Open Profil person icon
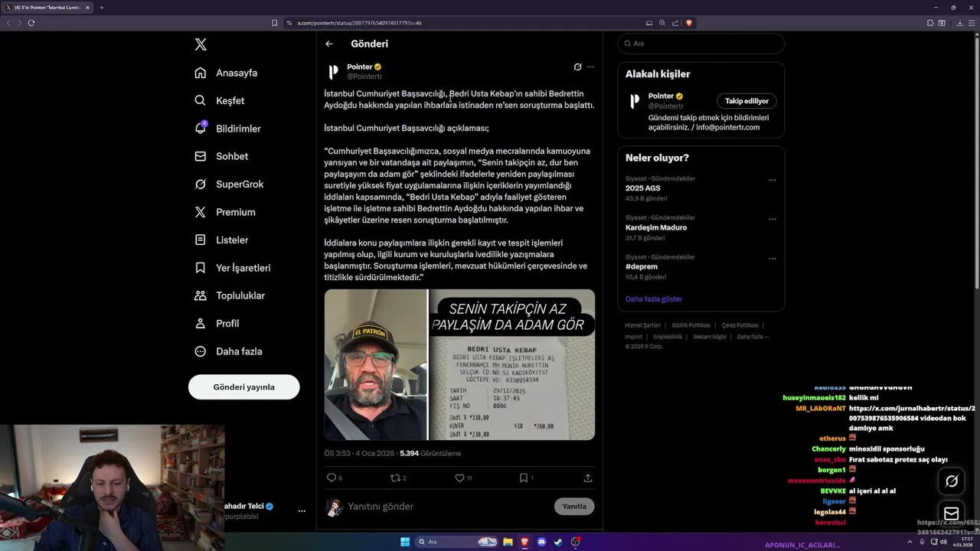 [201, 323]
